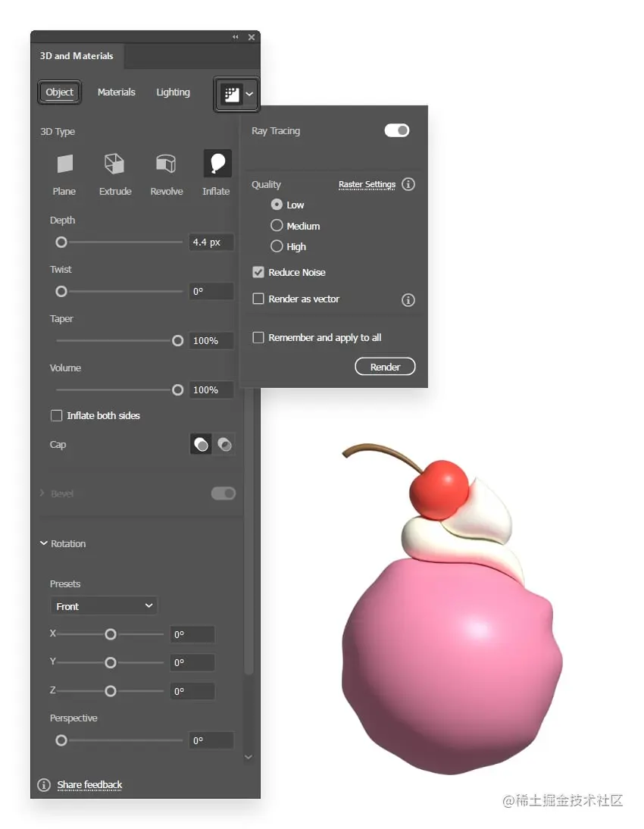The width and height of the screenshot is (644, 829).
Task: Open the Share feedback link
Action: pos(89,784)
